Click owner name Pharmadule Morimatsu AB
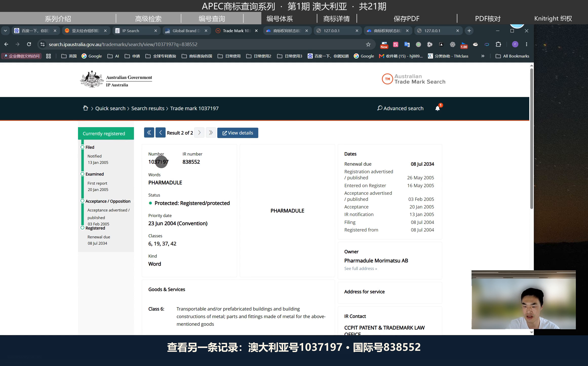 [376, 261]
